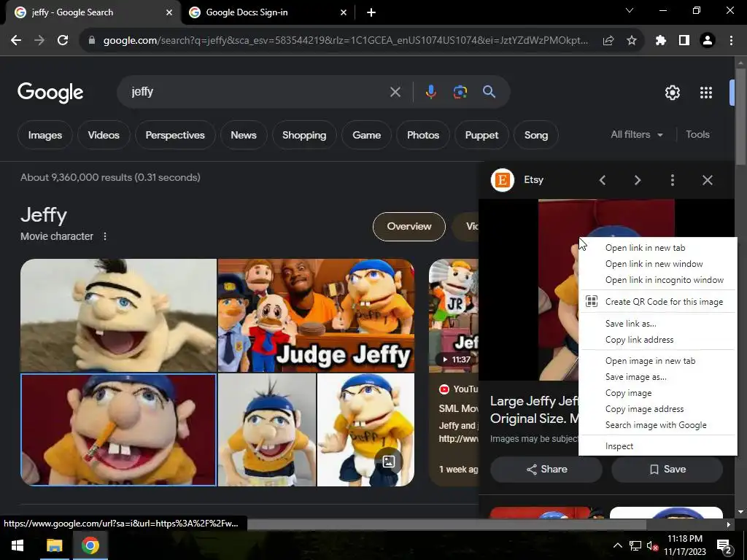747x560 pixels.
Task: Show hidden system tray icons
Action: 617,545
